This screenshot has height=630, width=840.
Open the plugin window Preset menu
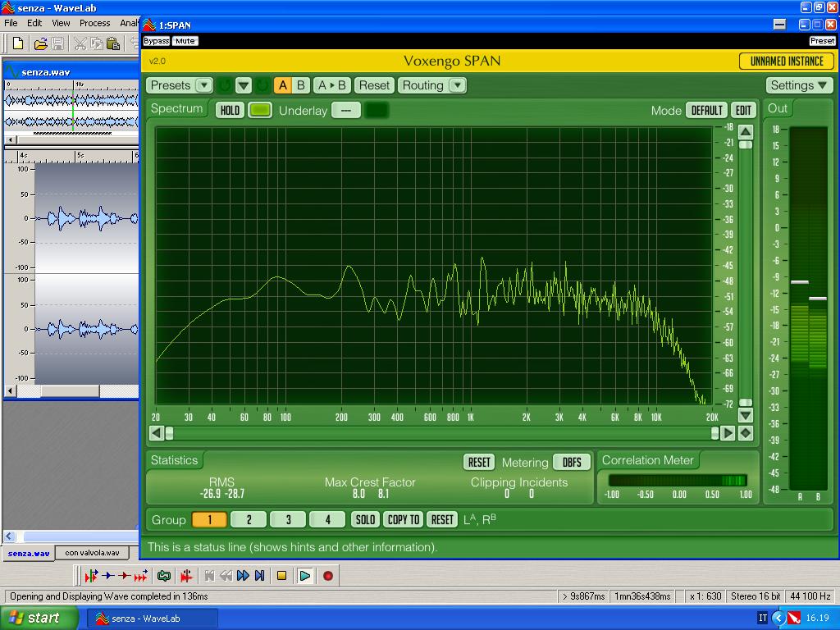(822, 41)
